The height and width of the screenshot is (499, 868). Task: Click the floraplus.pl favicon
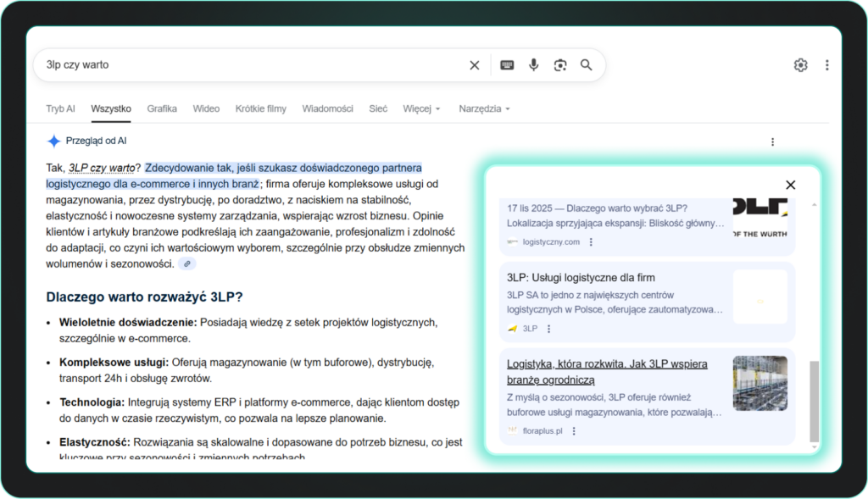(511, 430)
